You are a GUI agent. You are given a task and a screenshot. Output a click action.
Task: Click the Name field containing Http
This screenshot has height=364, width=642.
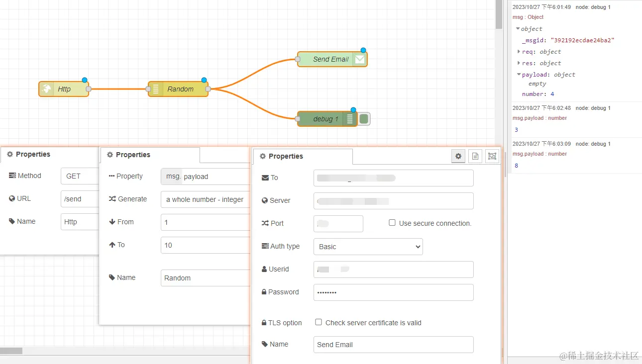click(x=80, y=222)
